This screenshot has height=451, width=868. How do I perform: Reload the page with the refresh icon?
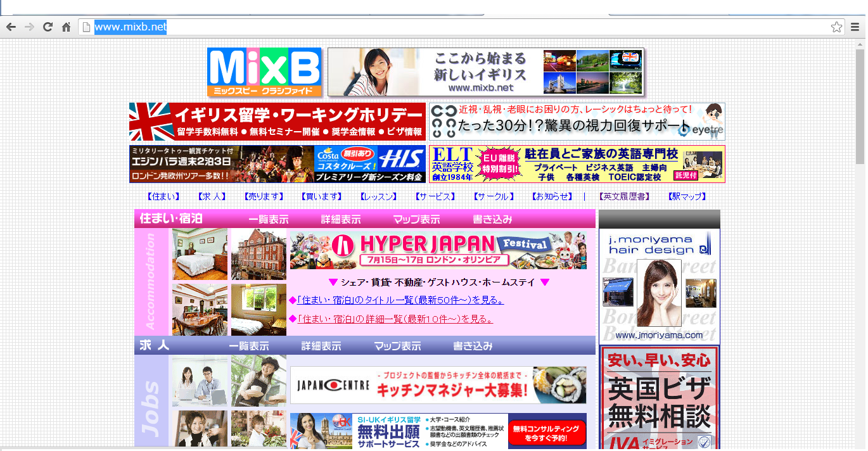[x=48, y=27]
